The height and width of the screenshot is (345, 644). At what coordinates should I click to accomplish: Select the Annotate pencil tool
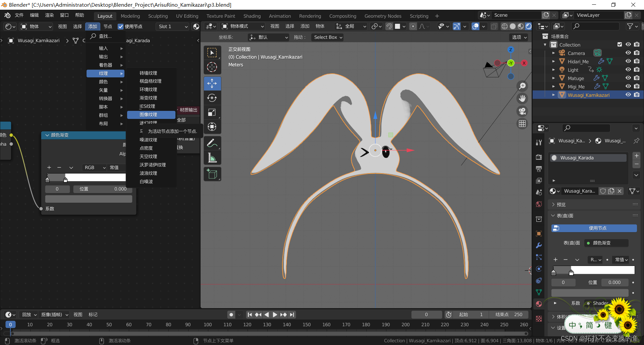(x=212, y=143)
